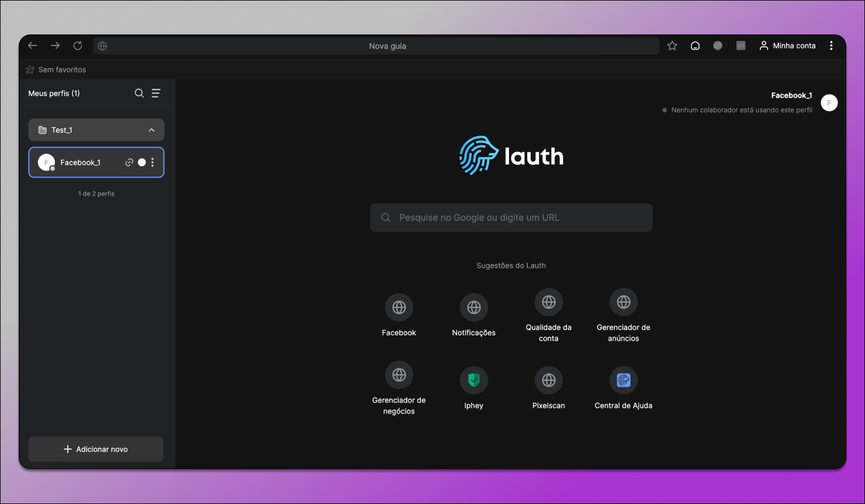
Task: Click the Adicionar novo button
Action: 96,449
